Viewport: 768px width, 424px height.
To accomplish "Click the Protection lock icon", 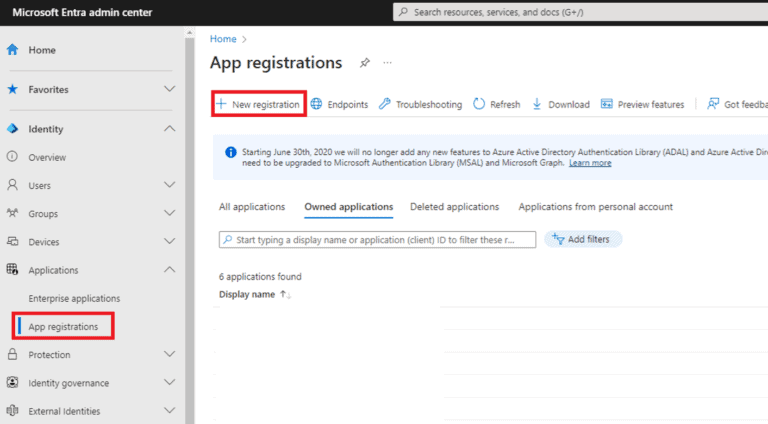I will point(12,354).
